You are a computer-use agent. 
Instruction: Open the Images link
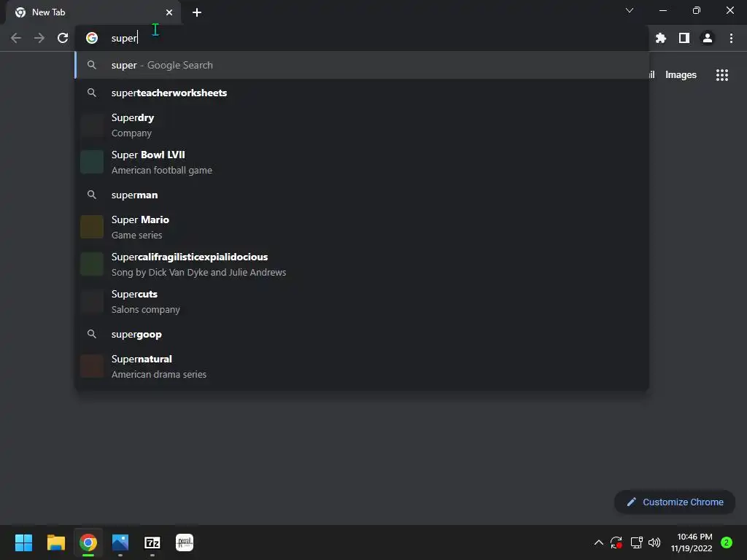click(681, 75)
